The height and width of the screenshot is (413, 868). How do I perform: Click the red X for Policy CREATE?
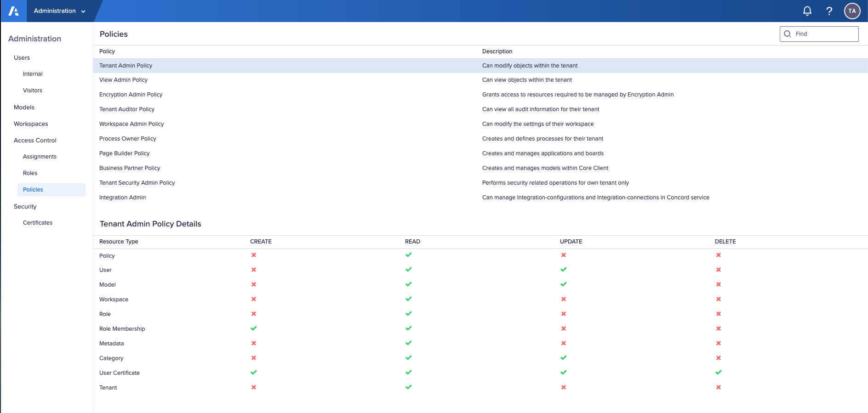coord(253,255)
